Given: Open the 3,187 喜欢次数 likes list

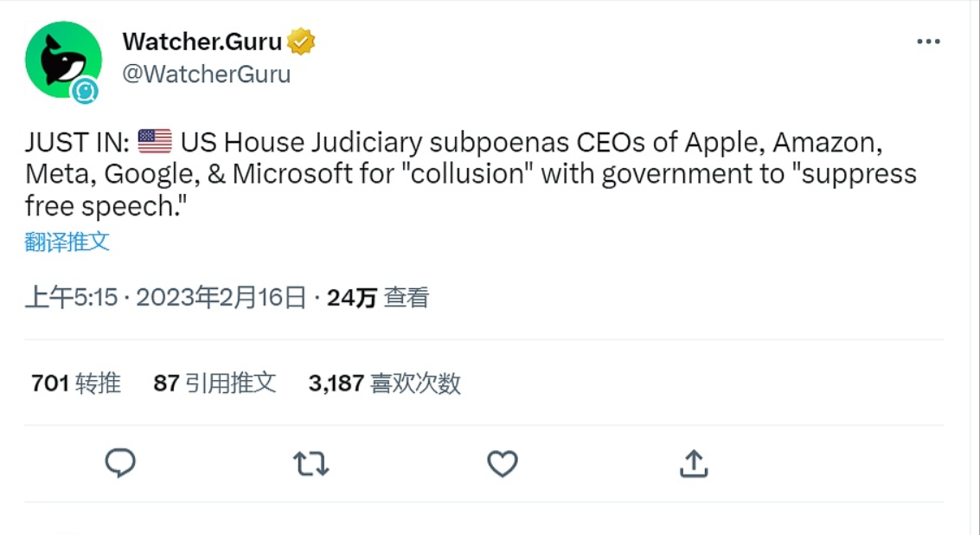Looking at the screenshot, I should pyautogui.click(x=386, y=383).
